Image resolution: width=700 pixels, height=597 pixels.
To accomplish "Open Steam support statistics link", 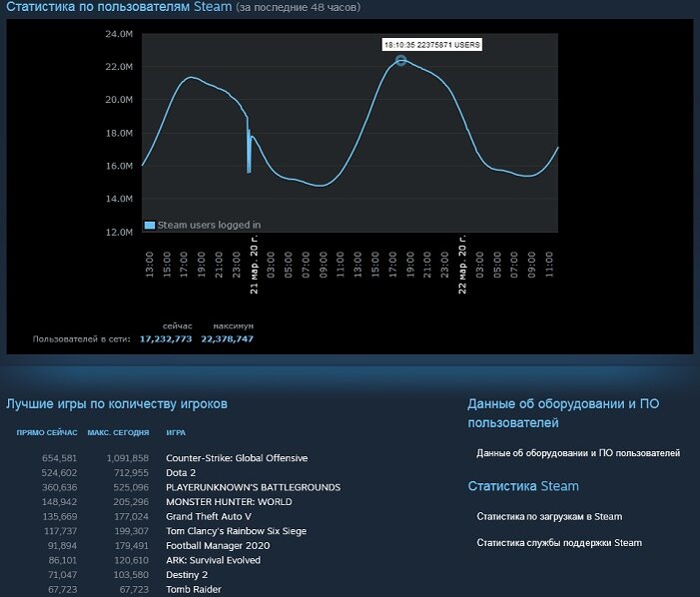I will point(559,543).
